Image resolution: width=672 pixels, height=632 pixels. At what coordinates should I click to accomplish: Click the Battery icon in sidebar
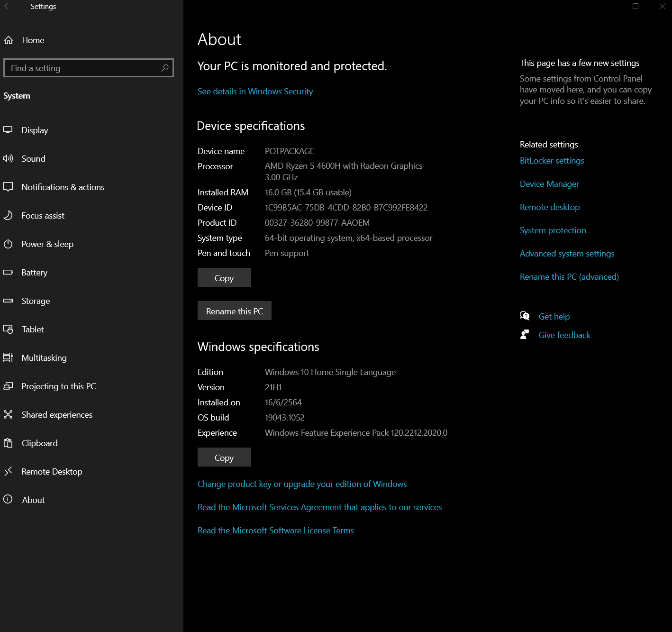[8, 272]
